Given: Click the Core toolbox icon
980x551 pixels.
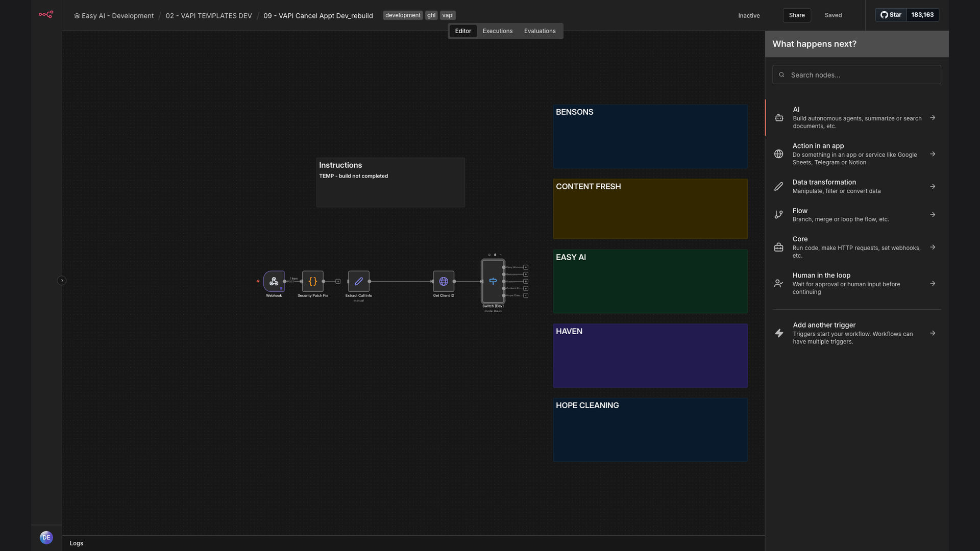Looking at the screenshot, I should [x=778, y=247].
